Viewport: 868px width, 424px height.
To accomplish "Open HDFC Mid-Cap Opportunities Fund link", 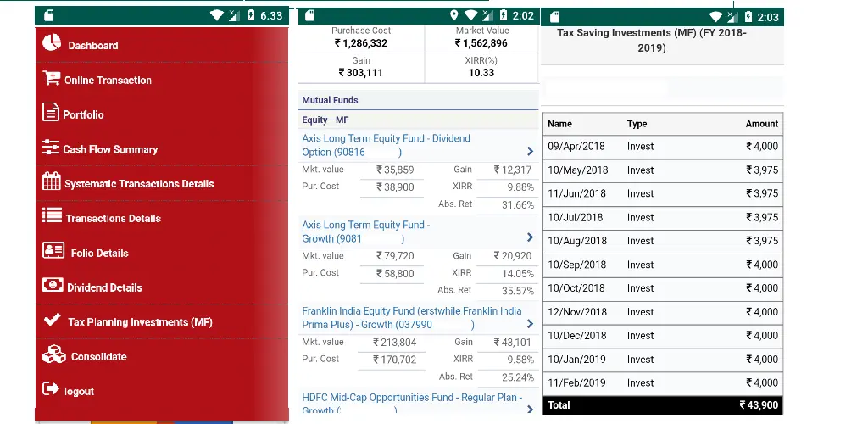I will pyautogui.click(x=412, y=404).
